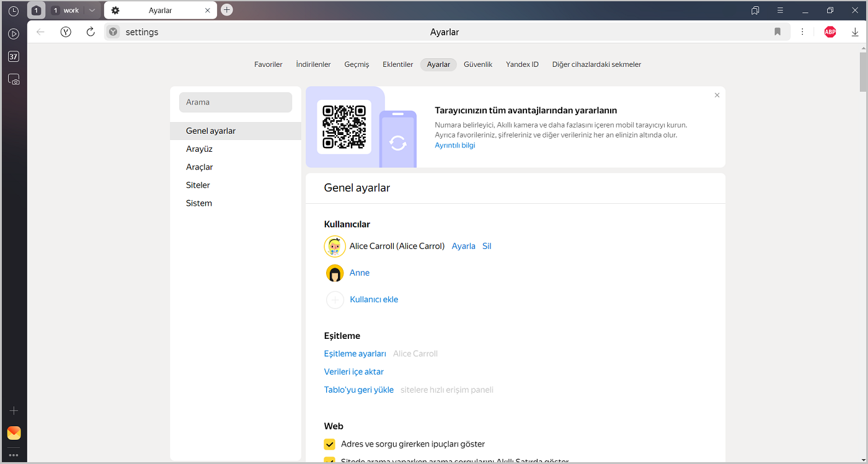868x464 pixels.
Task: Open the three-dot page options menu
Action: tap(802, 32)
